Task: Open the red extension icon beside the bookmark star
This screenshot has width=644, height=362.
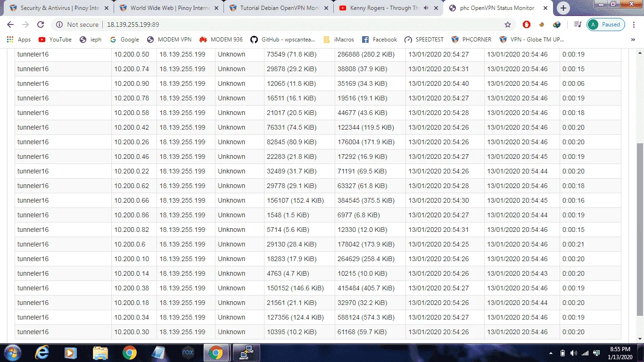Action: [x=527, y=25]
